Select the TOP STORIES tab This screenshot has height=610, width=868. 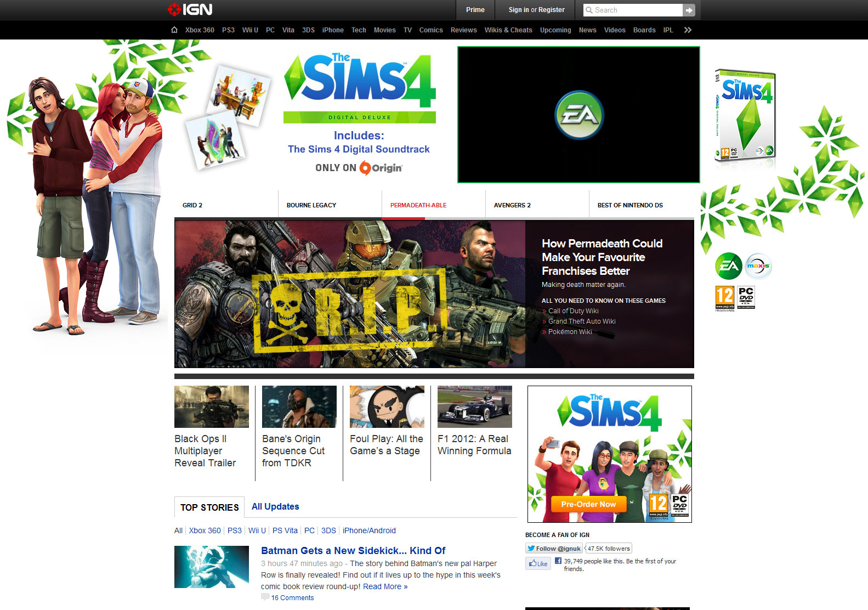point(209,507)
